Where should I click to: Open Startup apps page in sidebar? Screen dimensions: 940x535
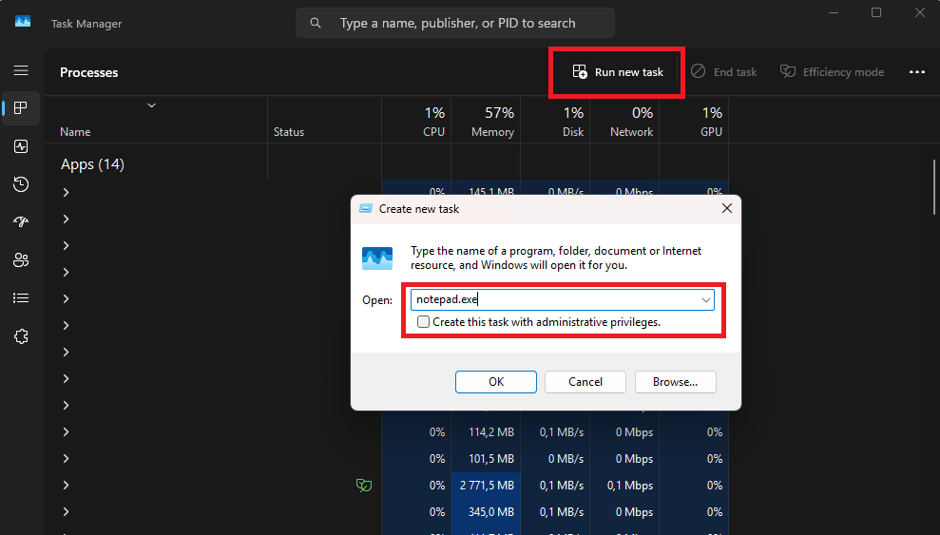21,222
